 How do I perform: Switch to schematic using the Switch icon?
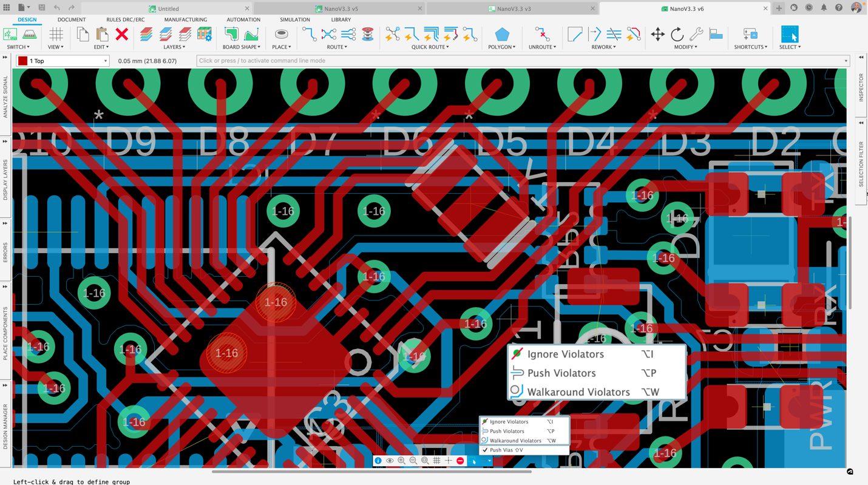[x=11, y=35]
